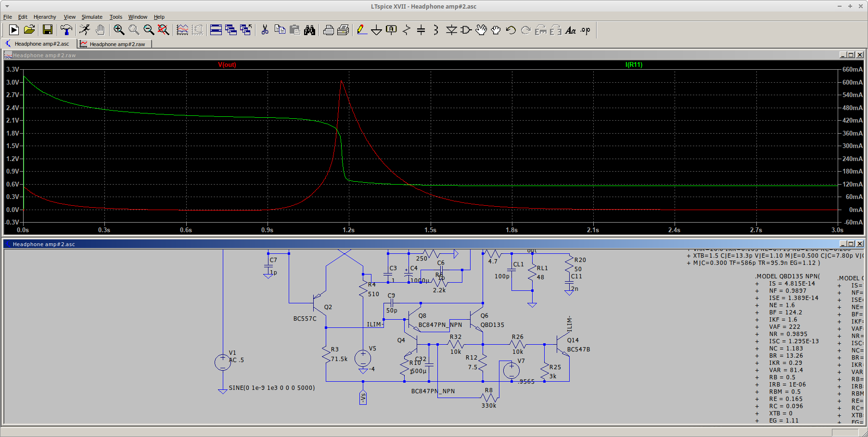Zoom in with the plus magnifier icon
Screen dimensions: 868x437
119,30
